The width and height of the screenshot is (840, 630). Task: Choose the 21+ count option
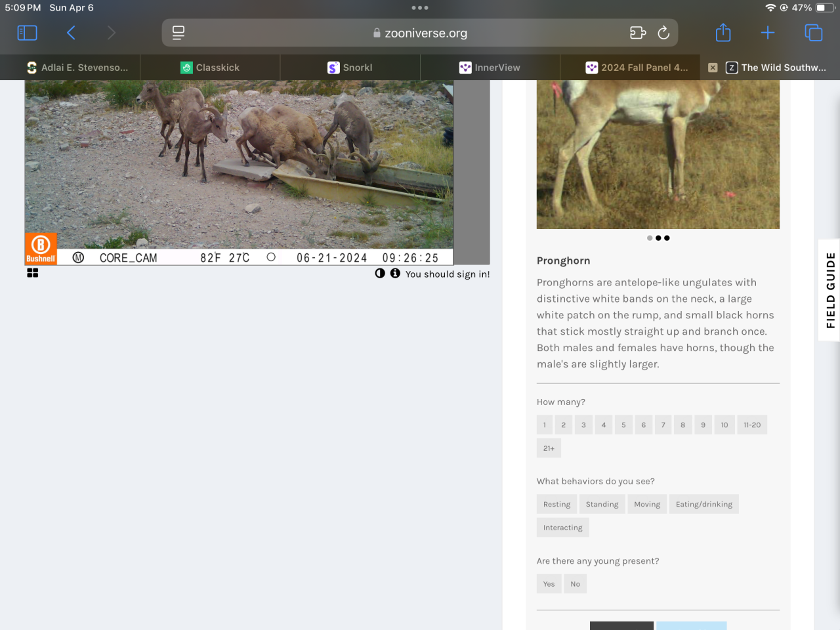tap(549, 448)
